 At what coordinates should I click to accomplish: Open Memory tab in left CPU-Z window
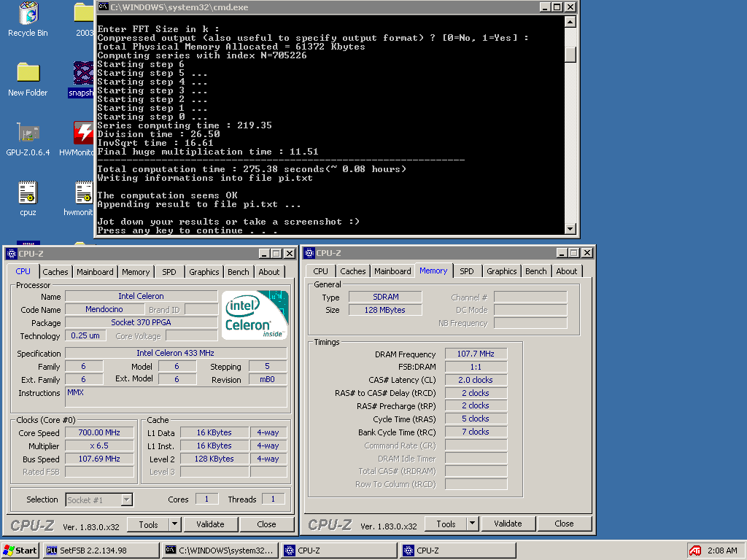(x=136, y=272)
